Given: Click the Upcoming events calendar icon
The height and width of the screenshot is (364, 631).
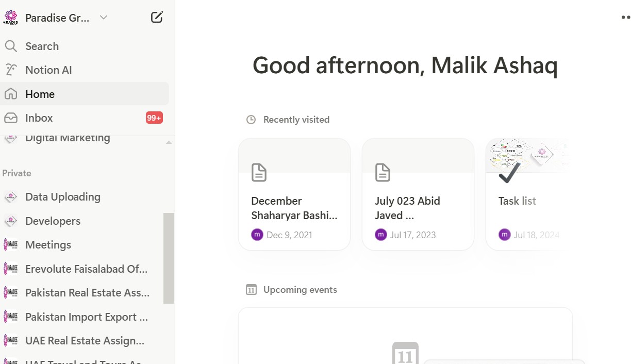Looking at the screenshot, I should coord(251,290).
